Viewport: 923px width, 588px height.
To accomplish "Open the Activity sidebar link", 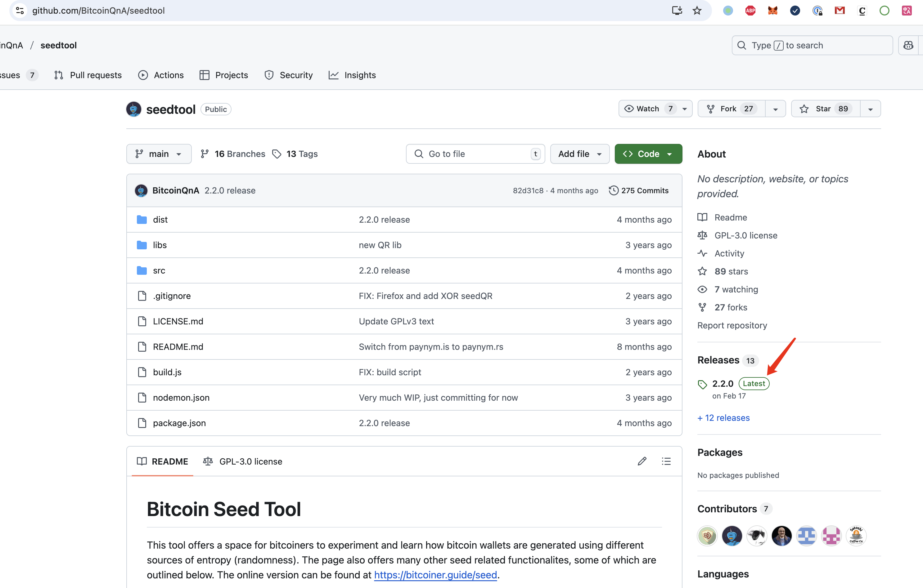I will (721, 253).
